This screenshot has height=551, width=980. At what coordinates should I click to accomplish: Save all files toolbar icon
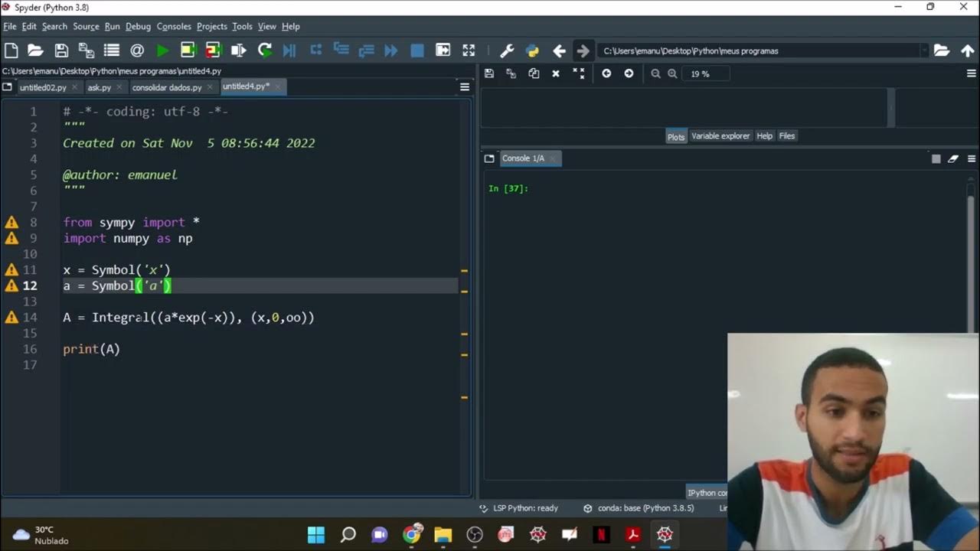click(87, 51)
